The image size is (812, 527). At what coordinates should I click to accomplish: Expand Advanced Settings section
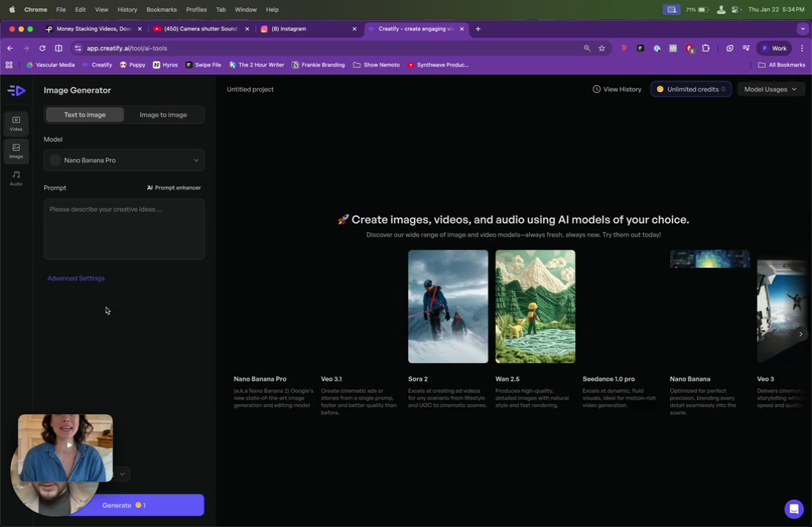(75, 278)
